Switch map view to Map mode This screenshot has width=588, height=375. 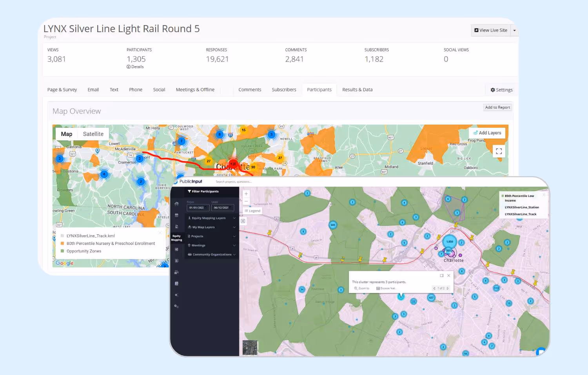pyautogui.click(x=67, y=134)
